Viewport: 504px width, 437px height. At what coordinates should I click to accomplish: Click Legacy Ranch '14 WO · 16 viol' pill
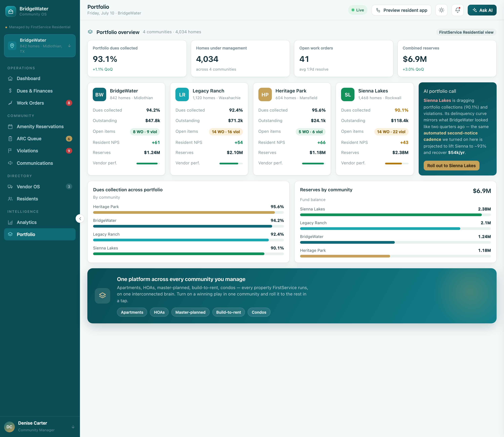(226, 132)
